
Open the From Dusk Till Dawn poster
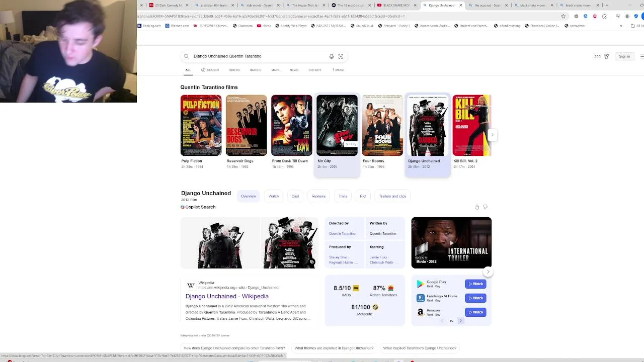pos(291,125)
